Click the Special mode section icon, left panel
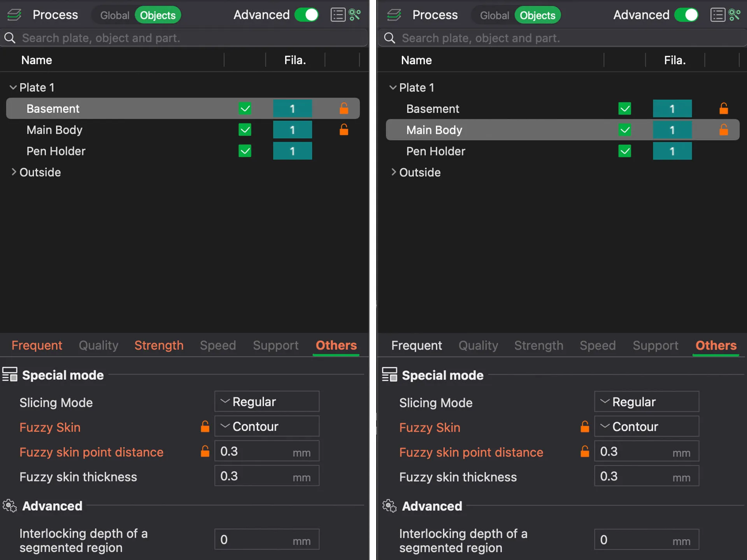This screenshot has width=747, height=560. (10, 374)
